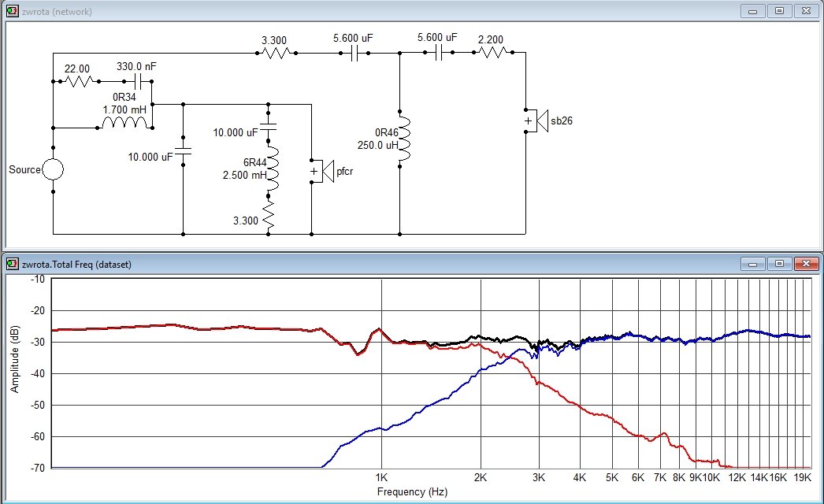Image resolution: width=824 pixels, height=504 pixels.
Task: Select the 5.600 uF capacitor symbol next to 2.200 resistor
Action: tap(438, 53)
